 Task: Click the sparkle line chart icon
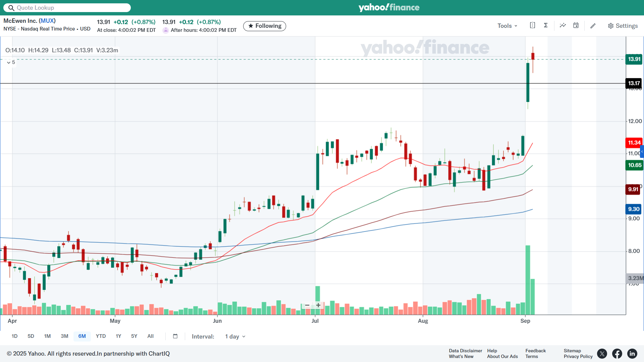563,25
